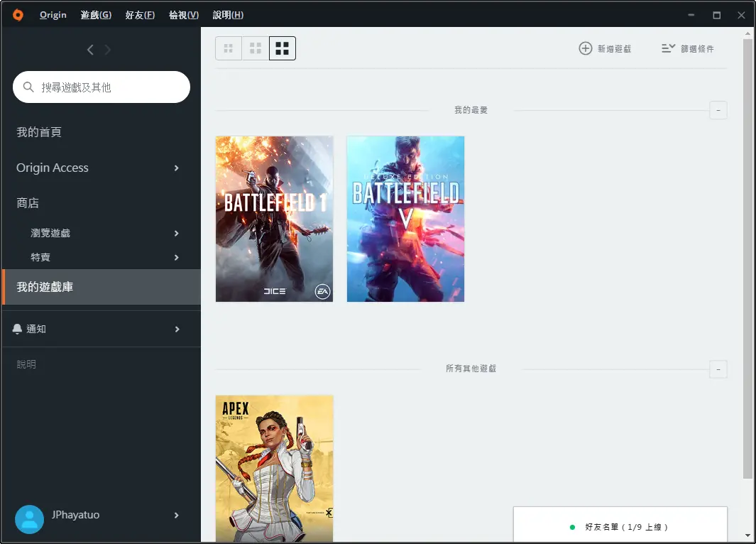Click the JPhayatuo user avatar

29,519
